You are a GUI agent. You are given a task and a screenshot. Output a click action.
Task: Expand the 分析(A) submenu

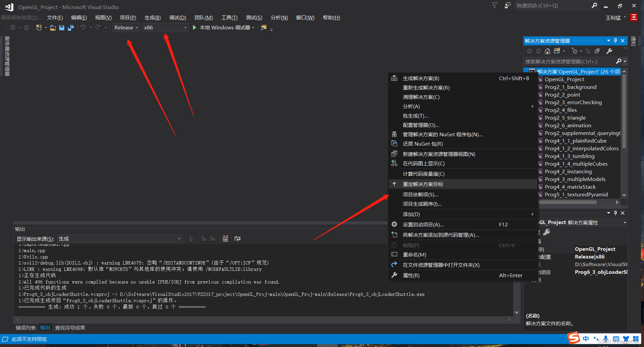[x=462, y=106]
